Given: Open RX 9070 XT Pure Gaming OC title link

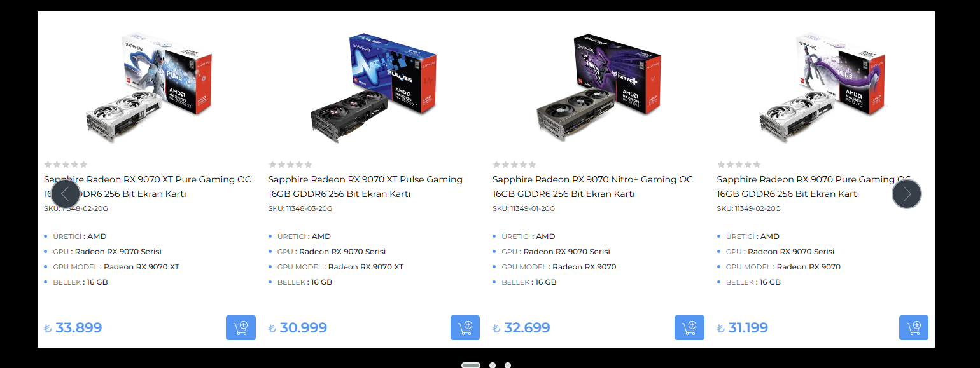Looking at the screenshot, I should click(x=148, y=187).
